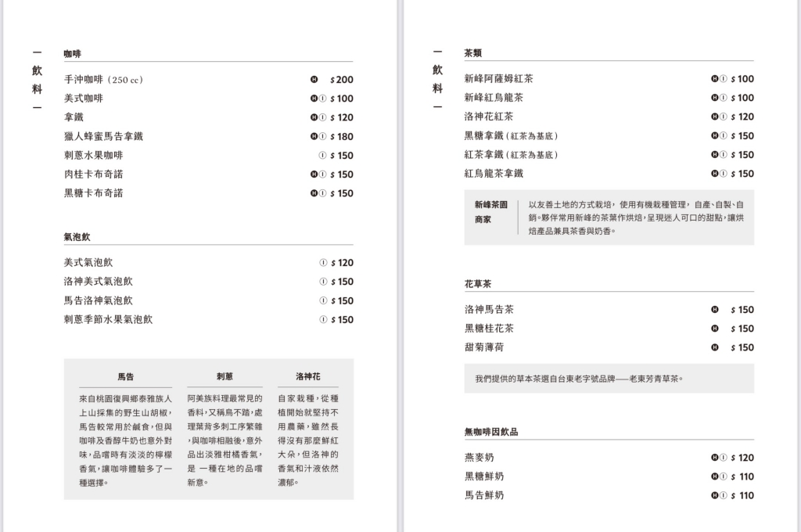
Task: Click the hot icon beside 燕麥奶
Action: coord(715,458)
